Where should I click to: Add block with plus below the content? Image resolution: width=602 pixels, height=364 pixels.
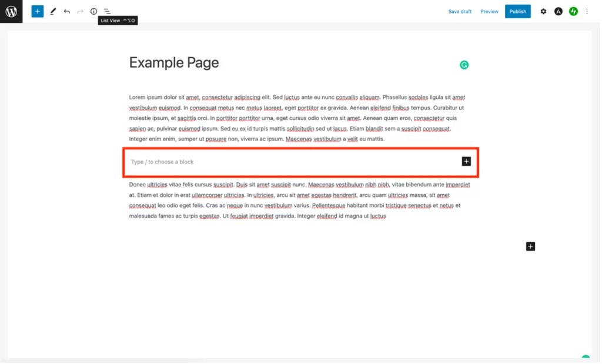pos(531,246)
